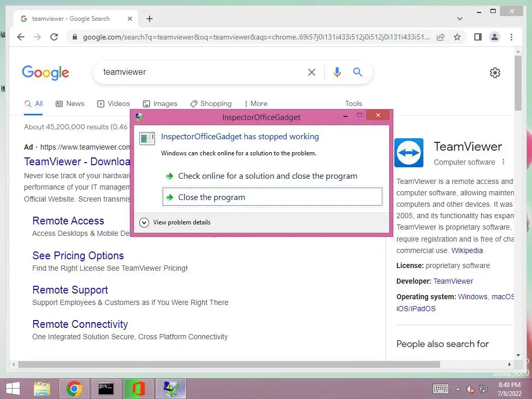Open See Pricing Options link
Screen dimensions: 532x399
click(78, 256)
